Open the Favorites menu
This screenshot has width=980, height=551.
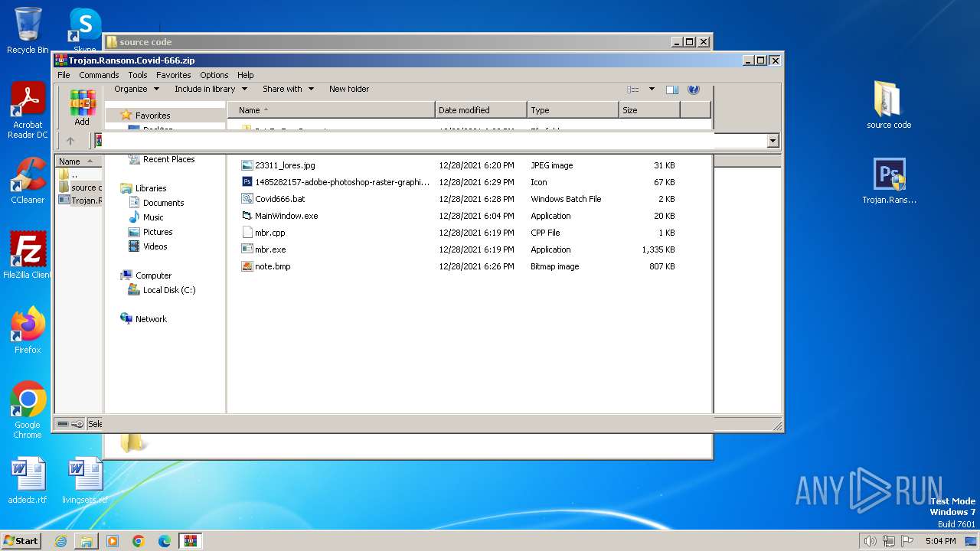(x=174, y=75)
